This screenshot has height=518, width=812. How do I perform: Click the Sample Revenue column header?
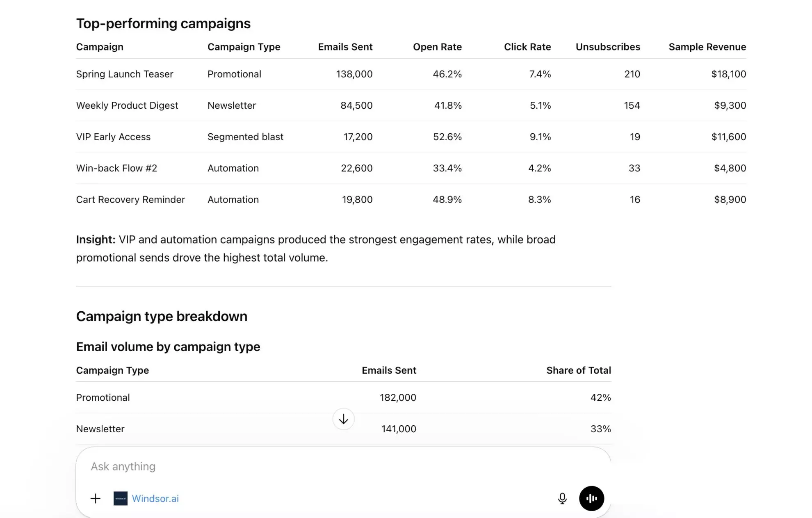[x=707, y=47]
